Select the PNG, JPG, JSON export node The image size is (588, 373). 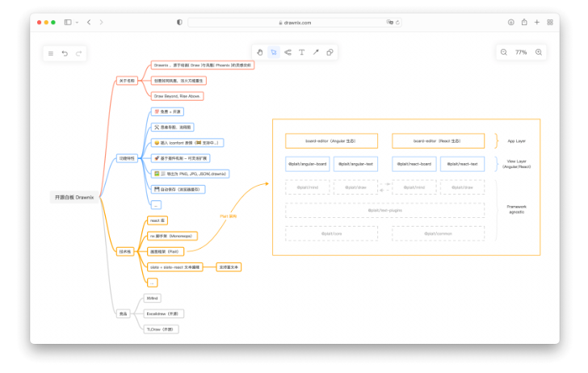(190, 174)
